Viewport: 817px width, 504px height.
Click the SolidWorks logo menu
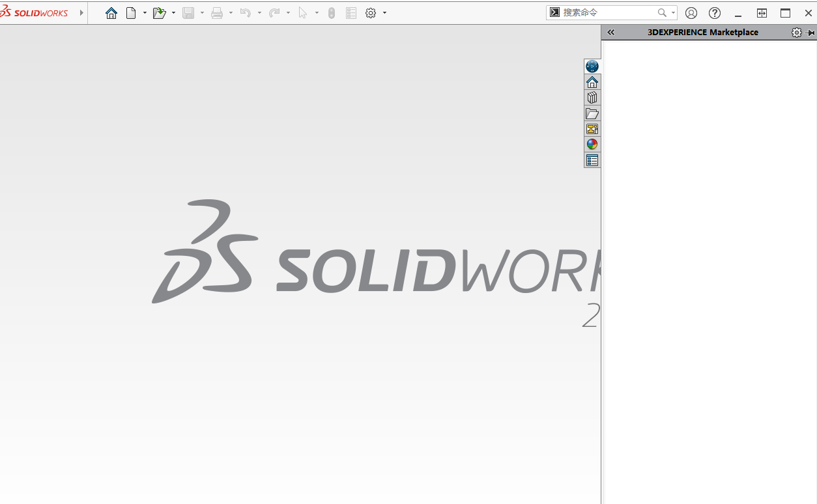pyautogui.click(x=35, y=13)
